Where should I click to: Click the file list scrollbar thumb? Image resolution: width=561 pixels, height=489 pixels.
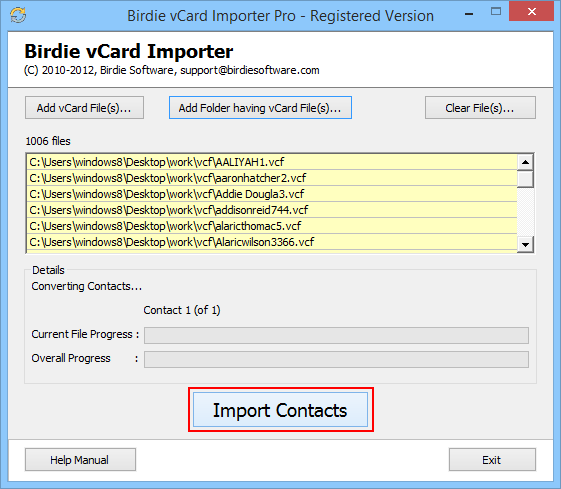pyautogui.click(x=525, y=179)
